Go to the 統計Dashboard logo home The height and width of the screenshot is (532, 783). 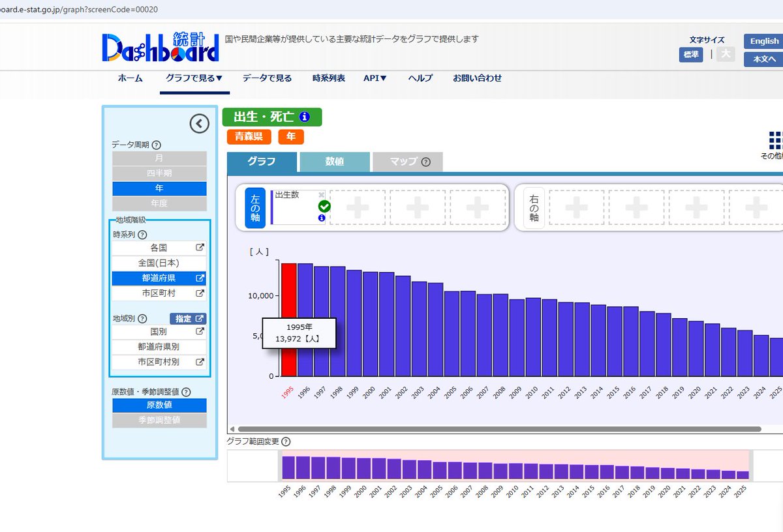click(x=161, y=47)
